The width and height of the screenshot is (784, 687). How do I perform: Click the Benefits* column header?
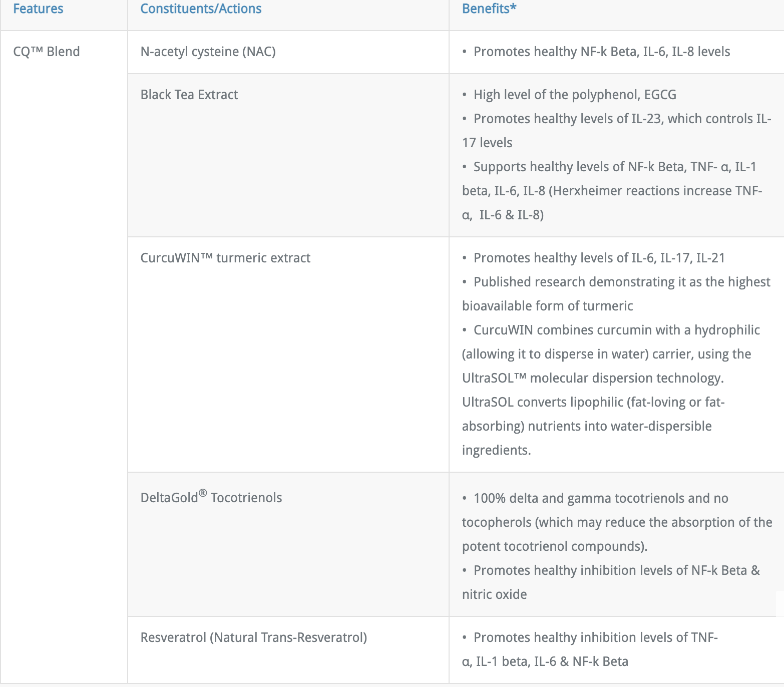(489, 9)
